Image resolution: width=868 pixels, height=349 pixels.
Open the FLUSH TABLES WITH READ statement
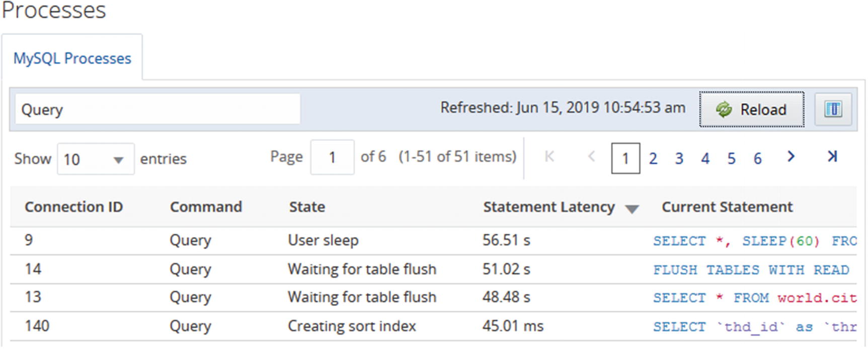(751, 270)
